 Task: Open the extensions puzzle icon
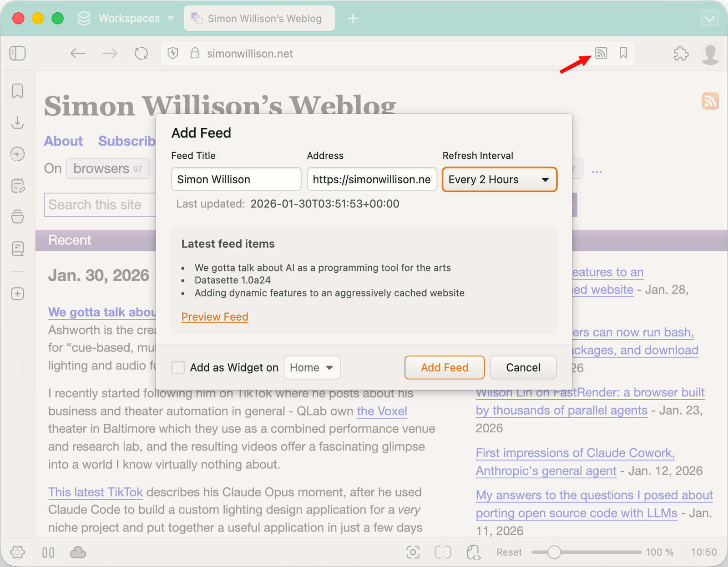tap(681, 54)
